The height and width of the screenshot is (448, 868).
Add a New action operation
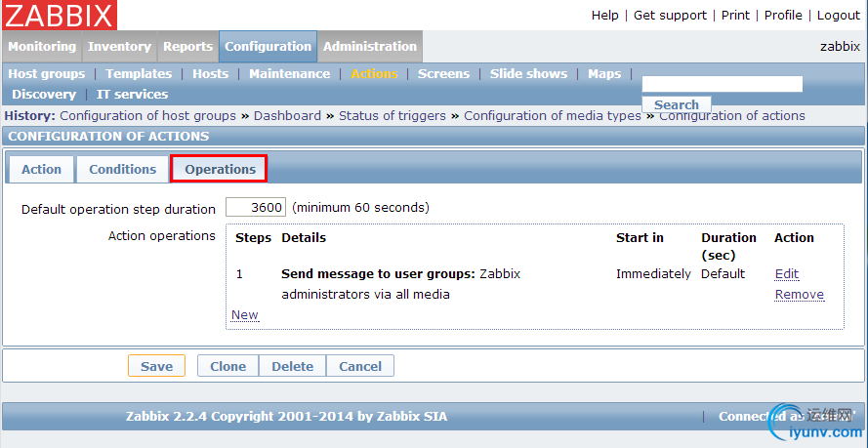245,314
